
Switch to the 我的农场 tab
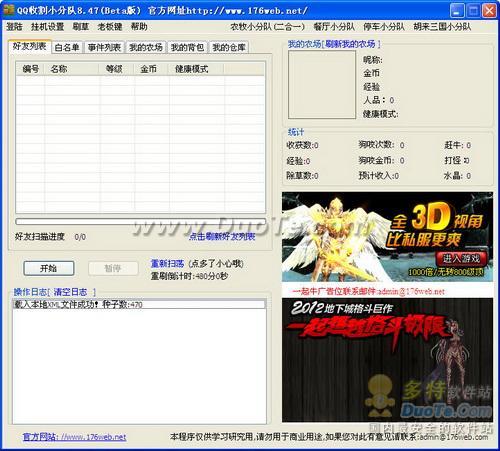146,48
